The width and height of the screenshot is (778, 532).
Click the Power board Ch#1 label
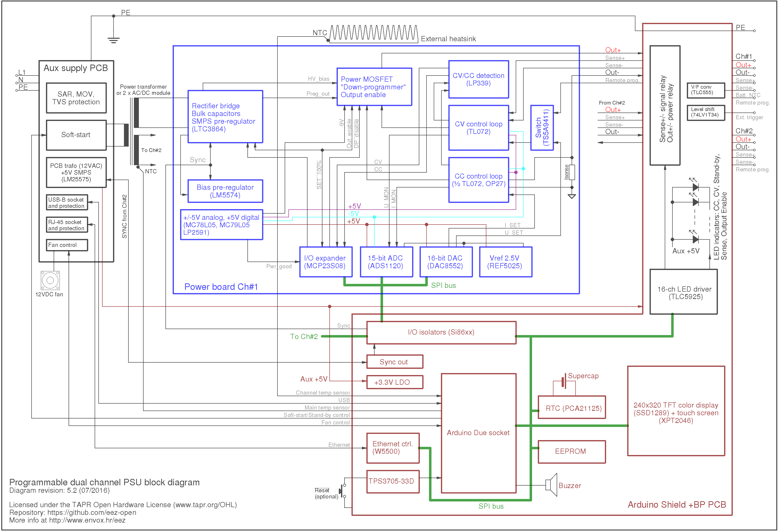pyautogui.click(x=221, y=287)
